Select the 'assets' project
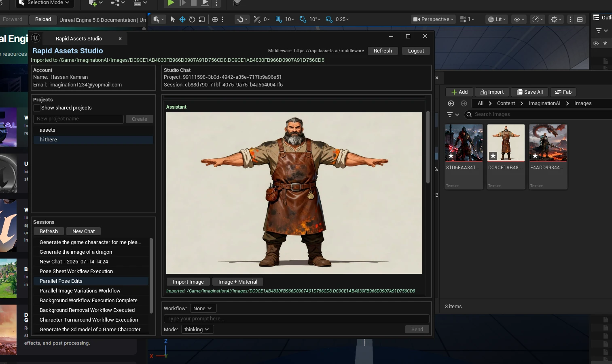Viewport: 612px width, 364px height. click(93, 130)
